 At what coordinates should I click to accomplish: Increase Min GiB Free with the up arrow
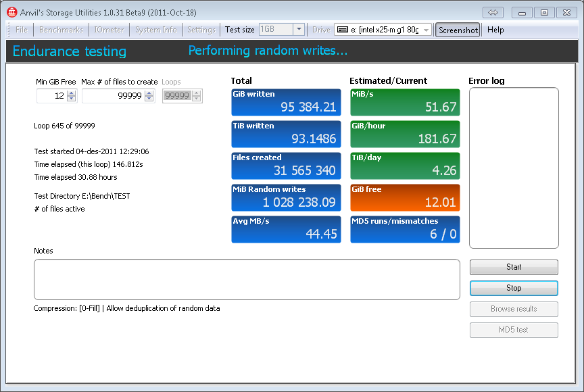(x=72, y=93)
